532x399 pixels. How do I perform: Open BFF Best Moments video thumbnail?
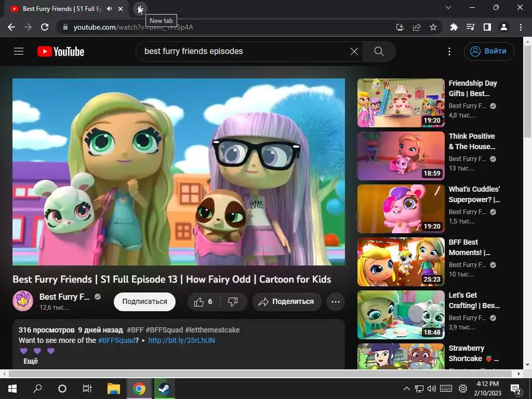[401, 262]
